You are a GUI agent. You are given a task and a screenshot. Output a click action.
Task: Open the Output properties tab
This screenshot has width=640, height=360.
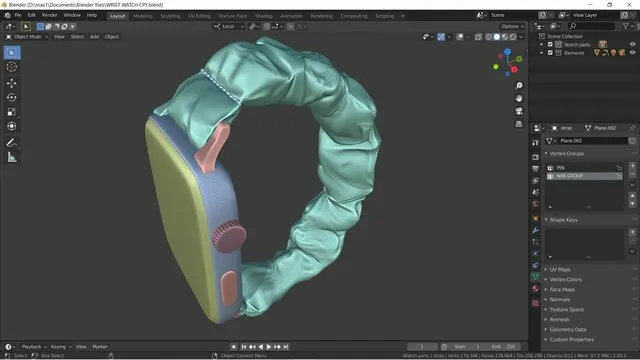(x=536, y=169)
